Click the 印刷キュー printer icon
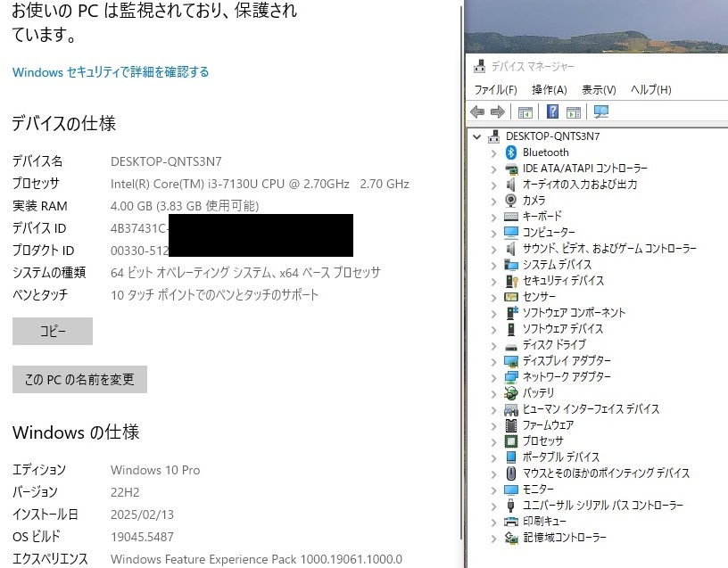The image size is (728, 568). point(510,522)
